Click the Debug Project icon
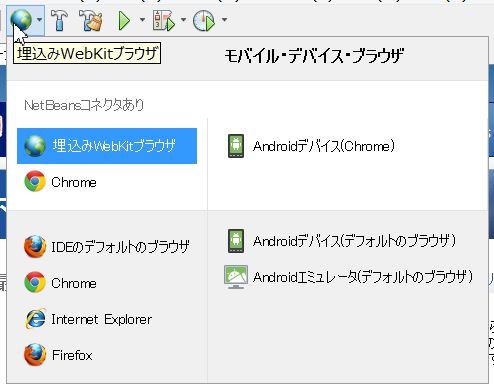 point(164,20)
